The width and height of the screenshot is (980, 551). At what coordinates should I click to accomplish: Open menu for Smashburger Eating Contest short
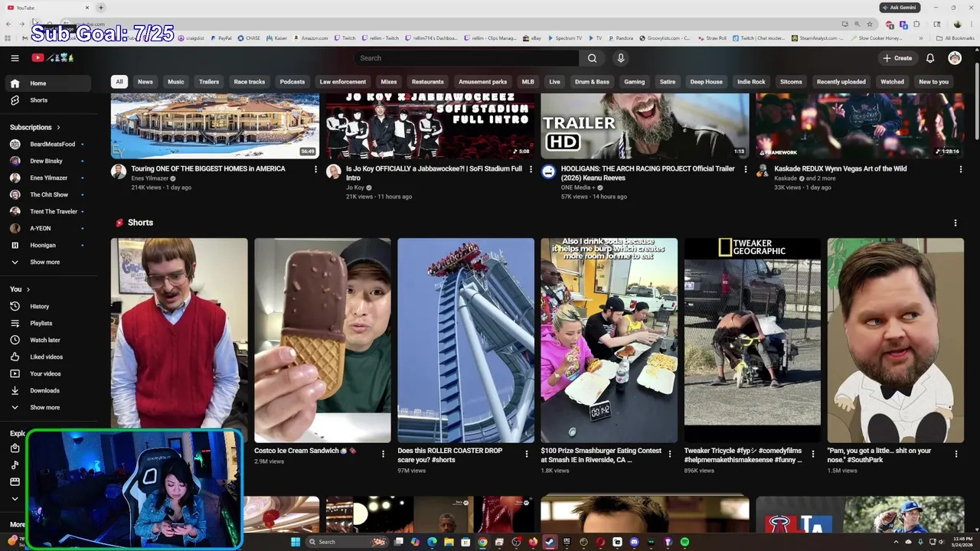pyautogui.click(x=669, y=454)
